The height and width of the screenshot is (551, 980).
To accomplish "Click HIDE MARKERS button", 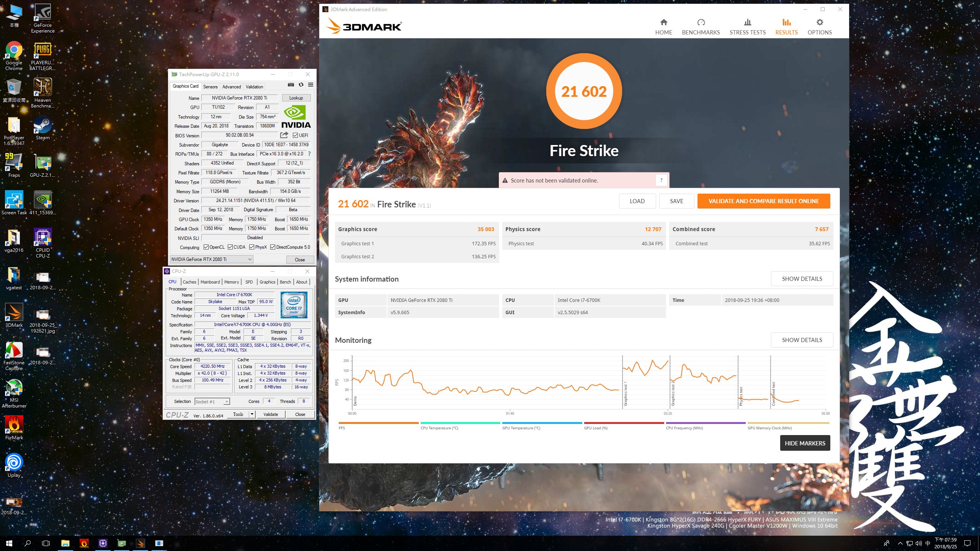I will [805, 443].
